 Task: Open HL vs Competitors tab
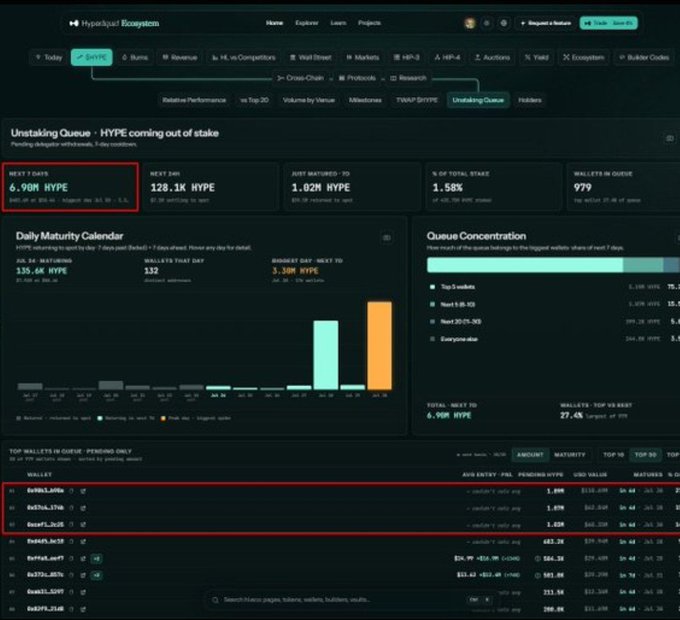pos(243,57)
